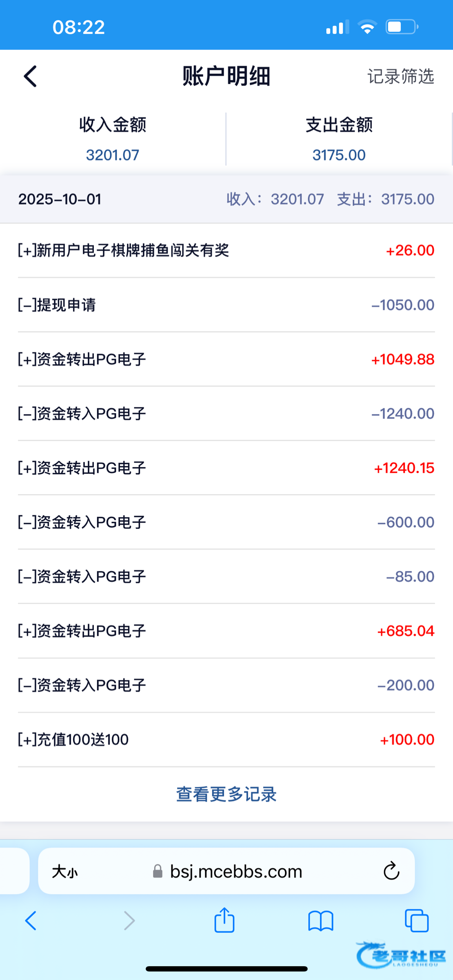Open the 充值100送100 record entry
This screenshot has height=980, width=453.
226,739
